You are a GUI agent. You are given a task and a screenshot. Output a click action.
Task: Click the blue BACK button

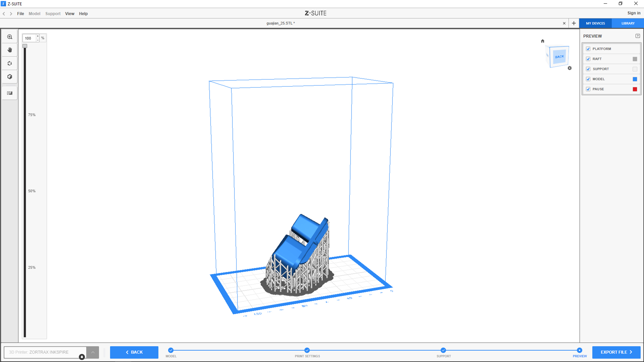coord(134,352)
